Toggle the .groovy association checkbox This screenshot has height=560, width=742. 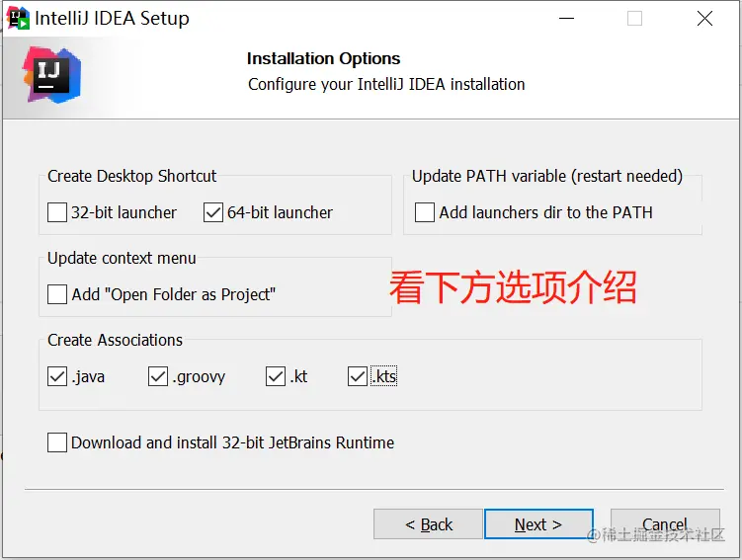tap(158, 376)
